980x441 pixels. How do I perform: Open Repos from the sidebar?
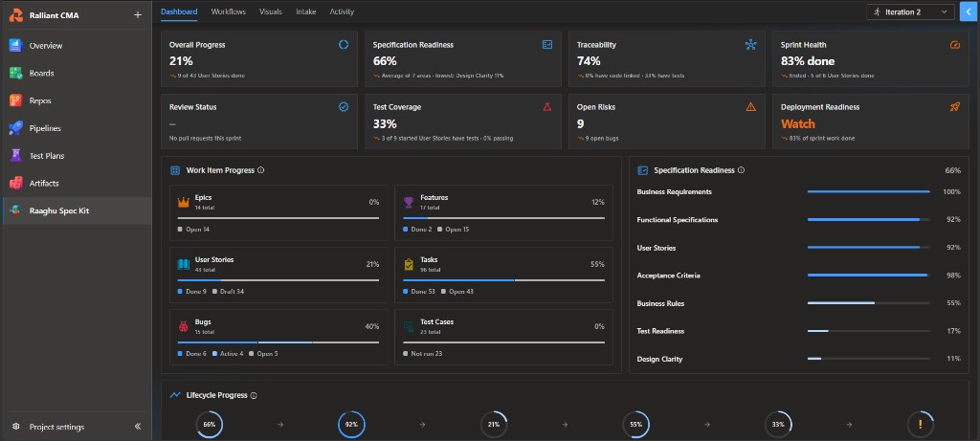coord(76,100)
